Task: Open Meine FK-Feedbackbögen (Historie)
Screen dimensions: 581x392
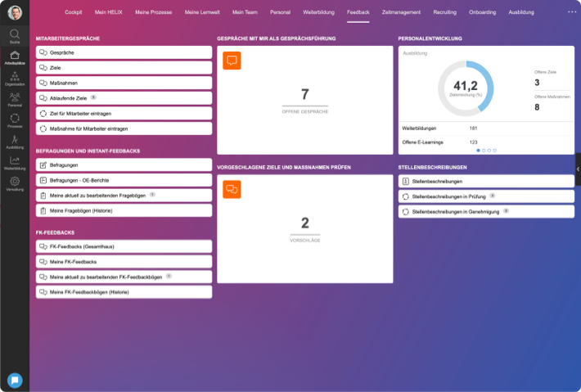Action: 124,292
